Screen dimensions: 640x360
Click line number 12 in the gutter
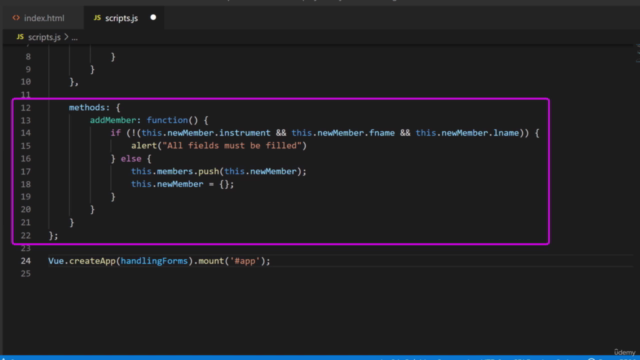pos(26,108)
